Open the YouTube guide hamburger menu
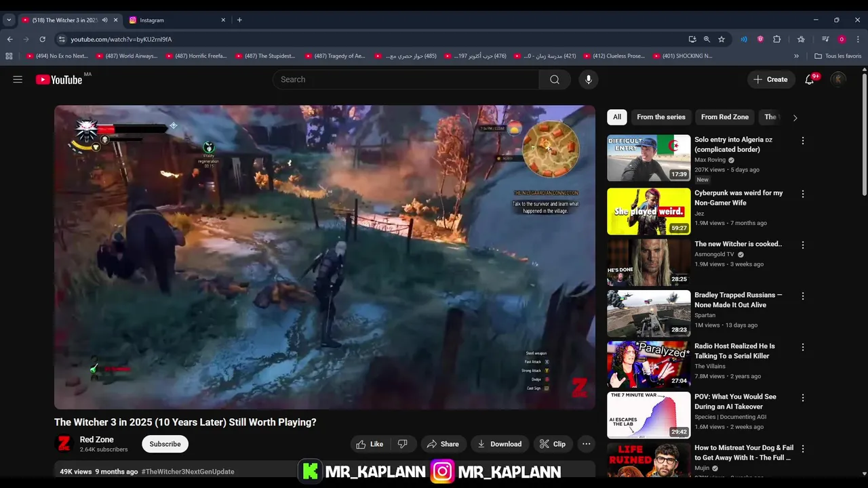 pyautogui.click(x=18, y=79)
